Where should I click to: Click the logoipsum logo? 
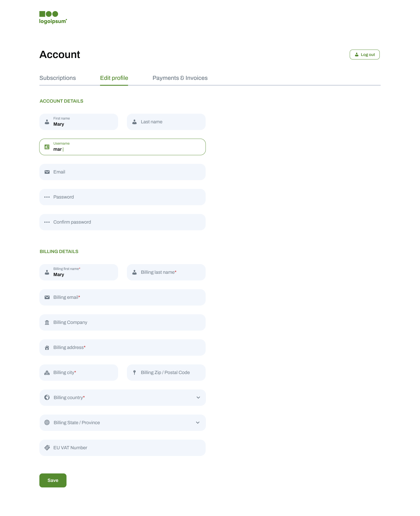[x=53, y=17]
